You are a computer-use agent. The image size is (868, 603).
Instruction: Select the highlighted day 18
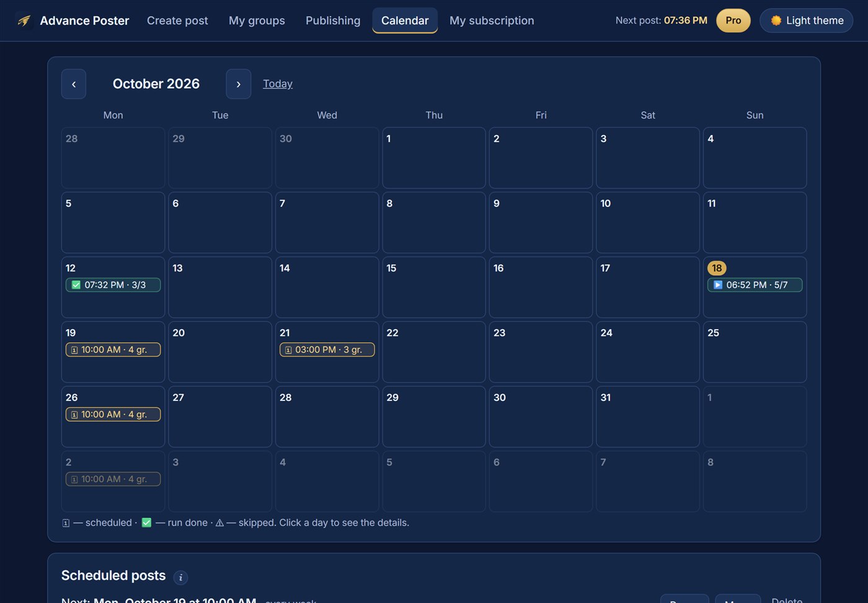[717, 268]
